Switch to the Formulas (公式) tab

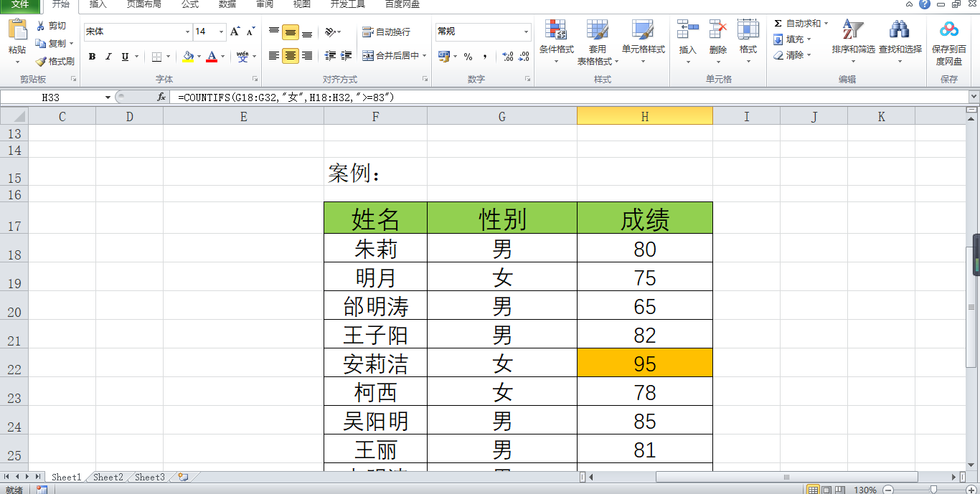click(x=190, y=4)
